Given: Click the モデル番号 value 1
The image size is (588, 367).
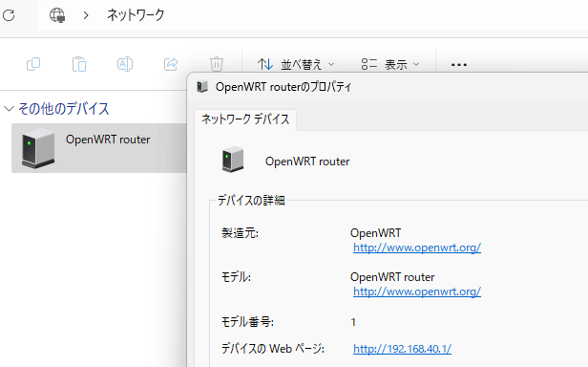Looking at the screenshot, I should tap(353, 322).
